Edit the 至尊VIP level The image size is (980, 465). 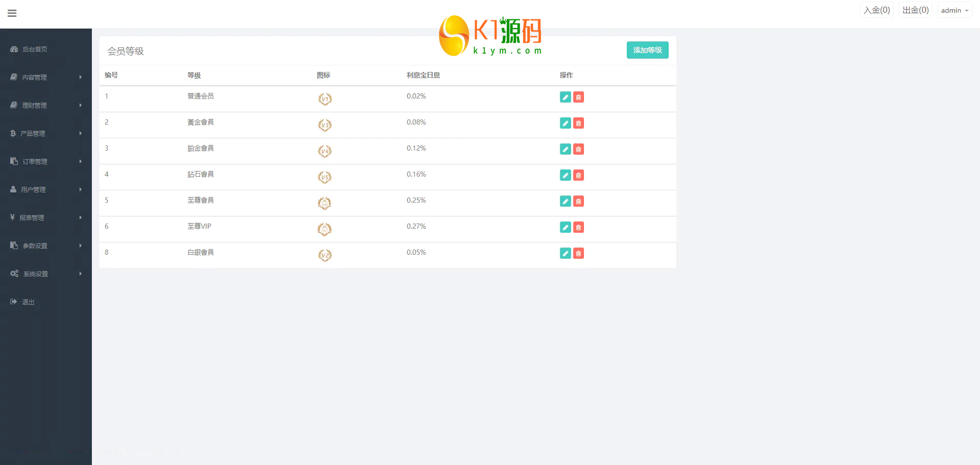point(566,228)
